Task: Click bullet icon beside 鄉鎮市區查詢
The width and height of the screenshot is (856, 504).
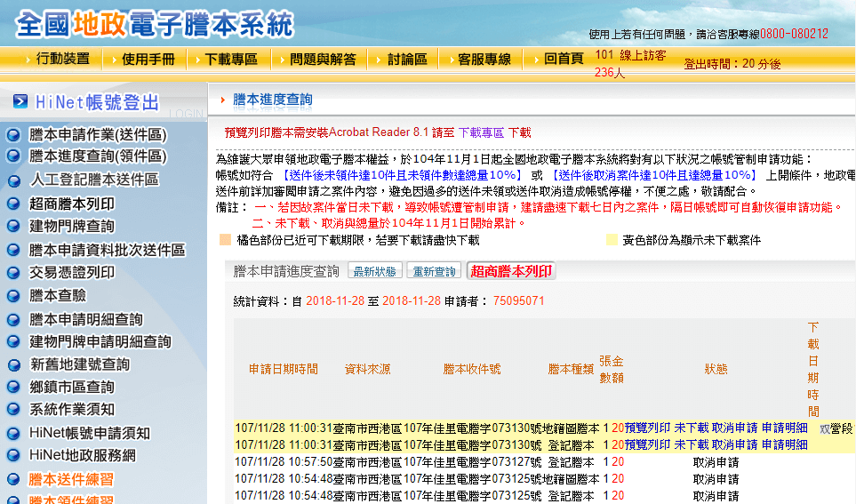Action: tap(13, 387)
